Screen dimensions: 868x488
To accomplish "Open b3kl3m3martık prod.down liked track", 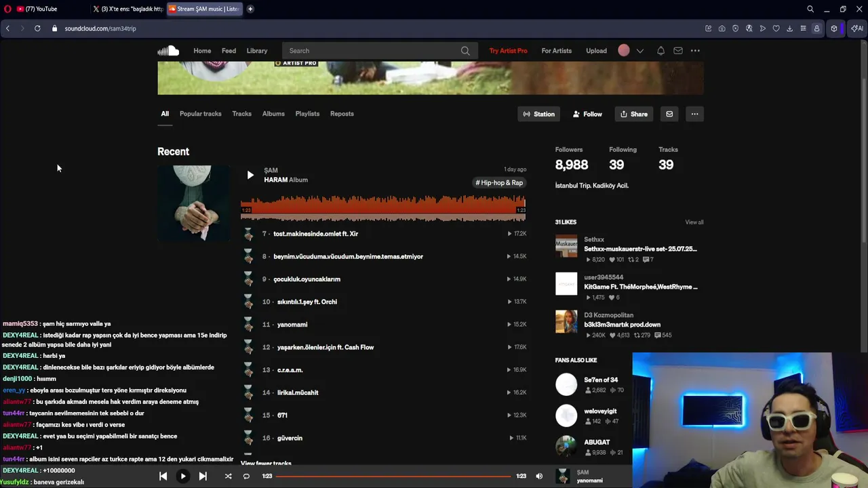I will coord(622,325).
